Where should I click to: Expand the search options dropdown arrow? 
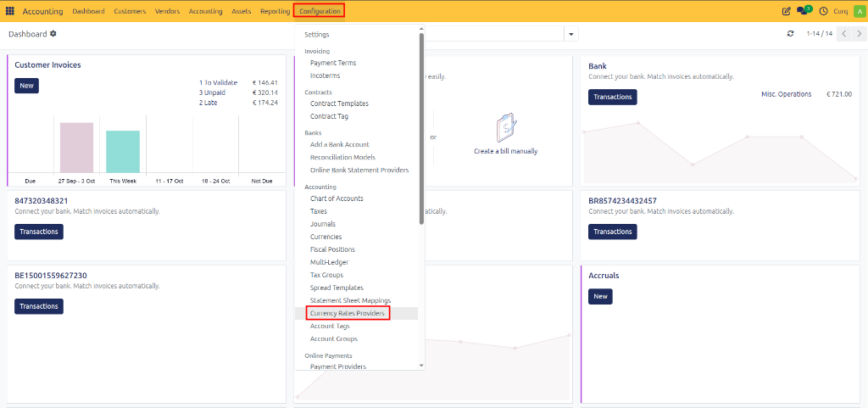click(x=570, y=34)
